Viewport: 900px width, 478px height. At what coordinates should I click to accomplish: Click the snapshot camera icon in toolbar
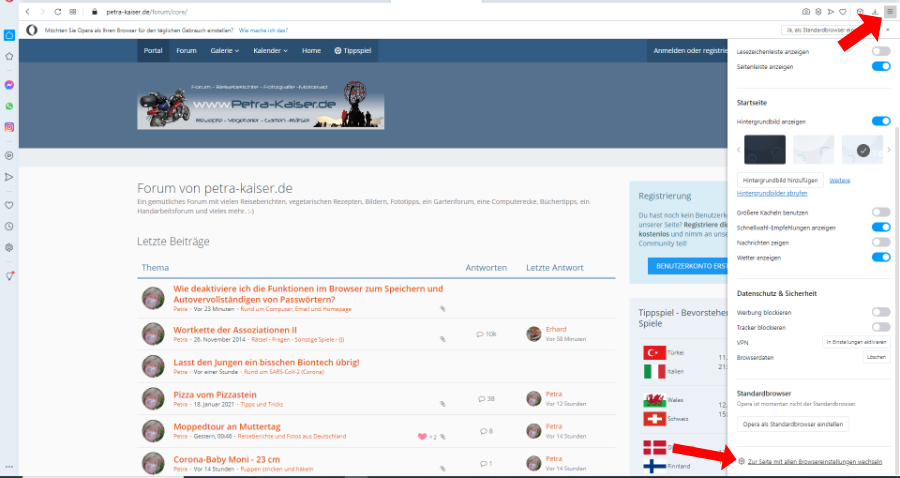tap(806, 11)
